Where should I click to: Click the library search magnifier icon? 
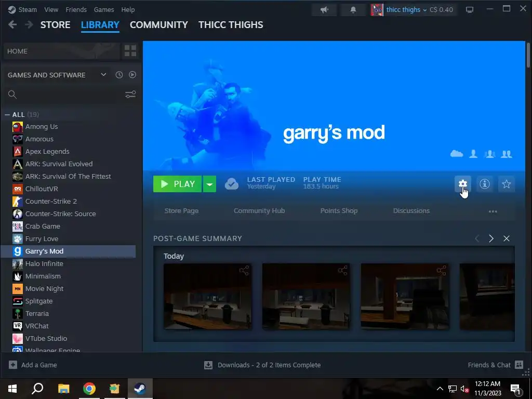coord(12,95)
